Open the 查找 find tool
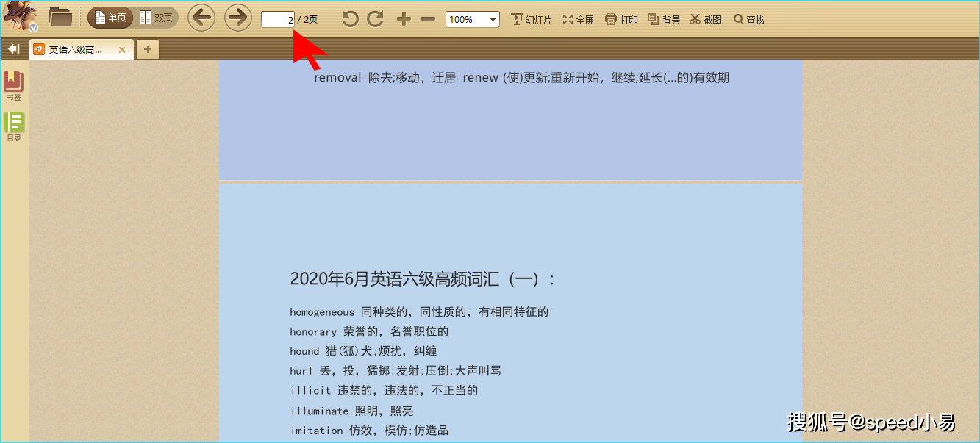 point(747,18)
